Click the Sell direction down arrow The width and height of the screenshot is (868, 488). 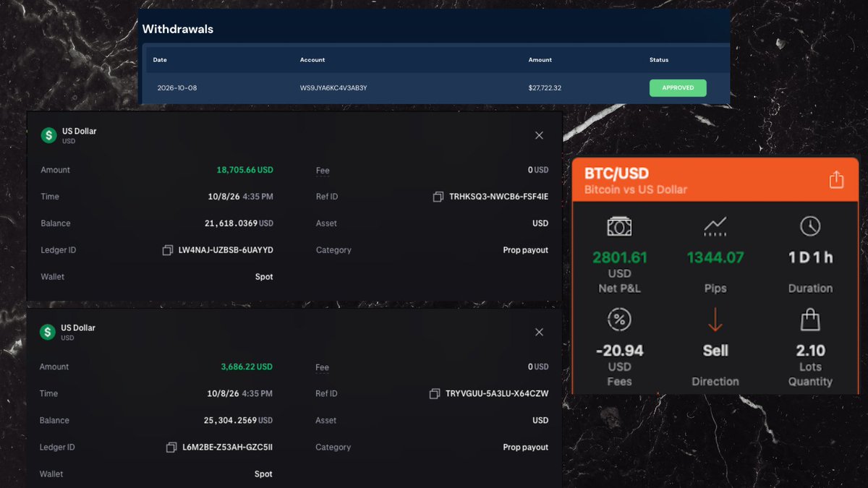tap(715, 320)
